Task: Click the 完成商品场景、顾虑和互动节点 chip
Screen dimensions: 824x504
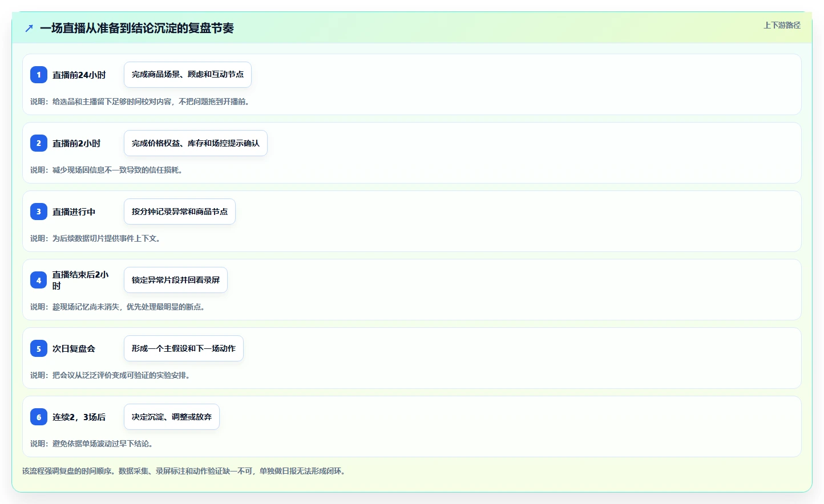Action: (x=188, y=75)
